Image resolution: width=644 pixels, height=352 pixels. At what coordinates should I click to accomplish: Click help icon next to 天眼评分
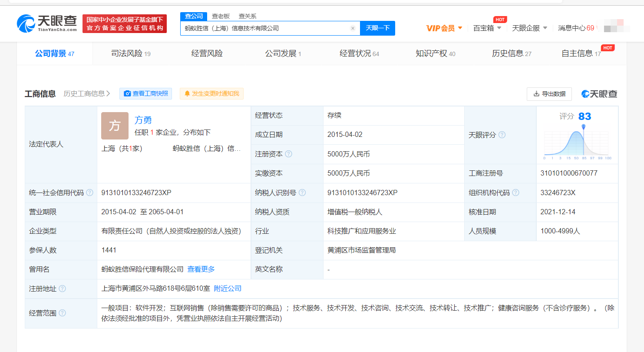502,135
